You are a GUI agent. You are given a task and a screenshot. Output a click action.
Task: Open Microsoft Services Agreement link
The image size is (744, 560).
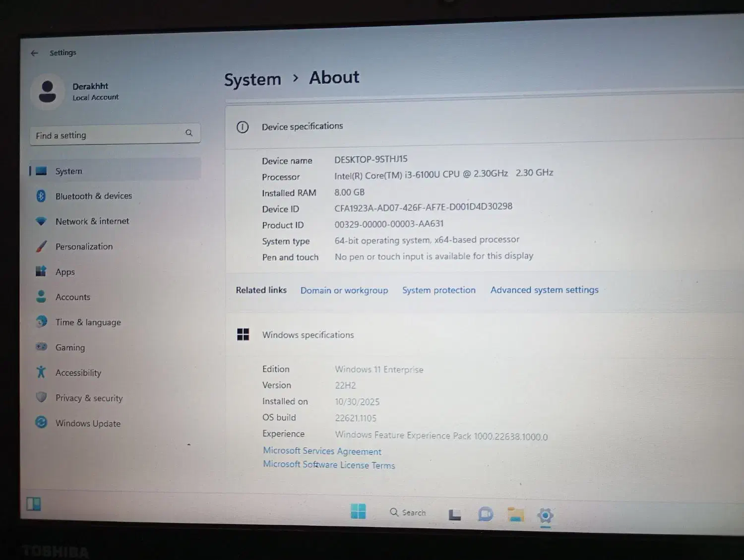coord(322,451)
